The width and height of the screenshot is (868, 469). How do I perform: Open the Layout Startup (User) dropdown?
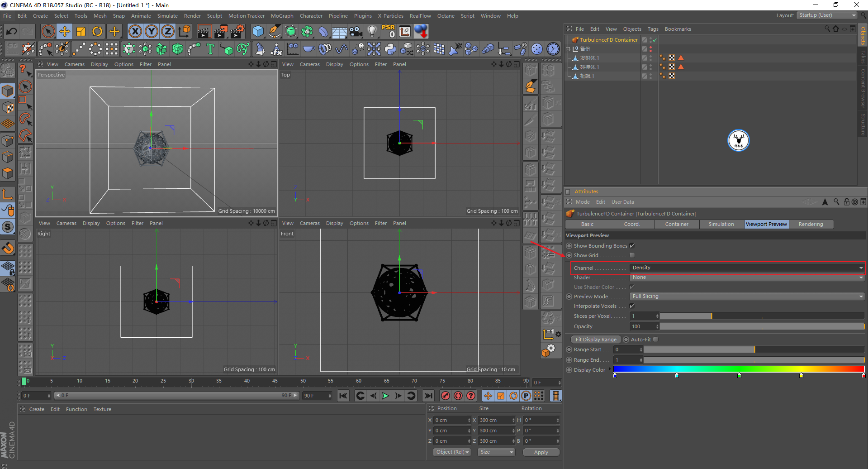pos(827,15)
